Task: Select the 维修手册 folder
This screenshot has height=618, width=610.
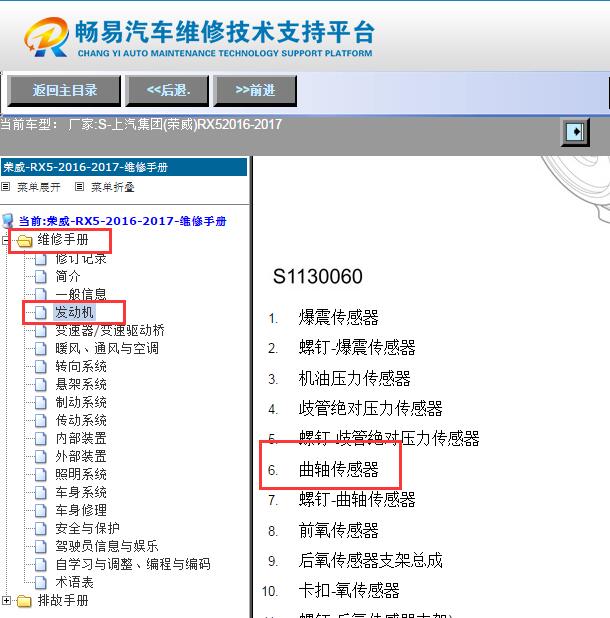Action: pyautogui.click(x=63, y=240)
